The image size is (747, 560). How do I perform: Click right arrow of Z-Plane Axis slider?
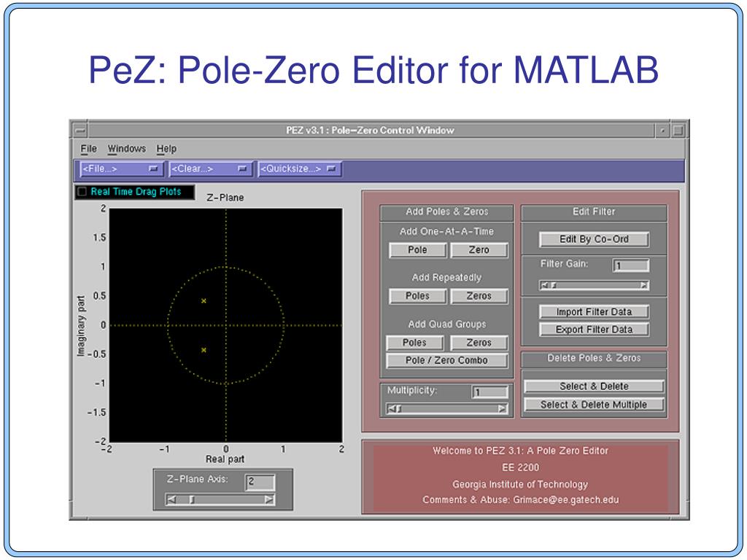(x=269, y=499)
